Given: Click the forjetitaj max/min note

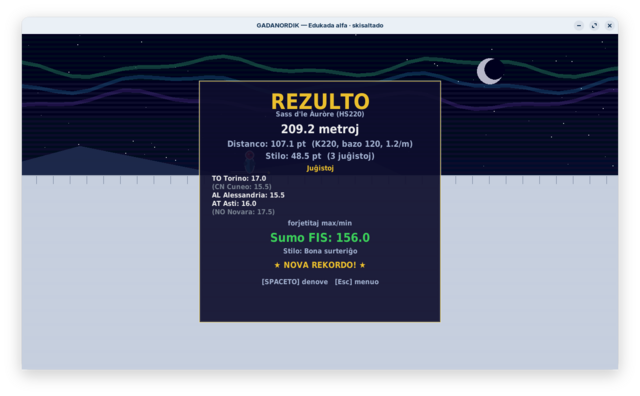Looking at the screenshot, I should [320, 223].
